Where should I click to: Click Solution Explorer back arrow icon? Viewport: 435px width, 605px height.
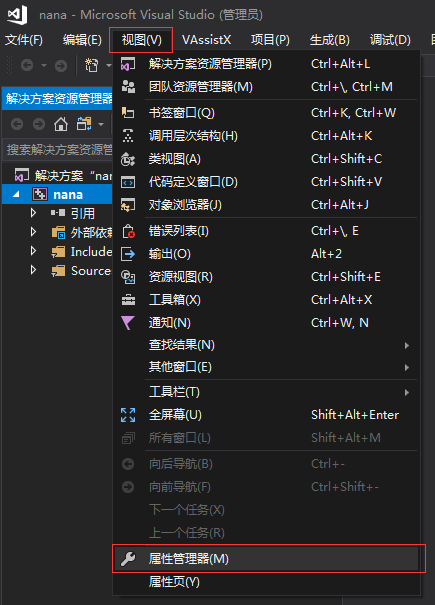tap(17, 124)
